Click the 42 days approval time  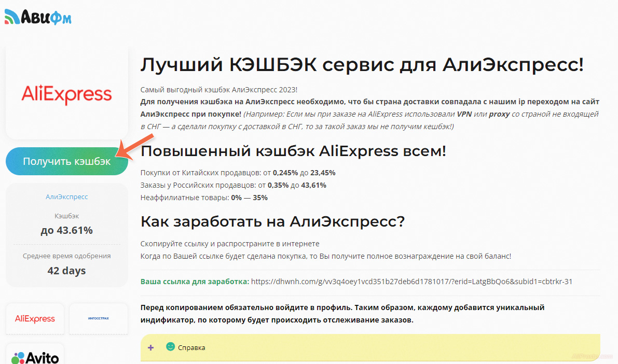click(x=66, y=271)
